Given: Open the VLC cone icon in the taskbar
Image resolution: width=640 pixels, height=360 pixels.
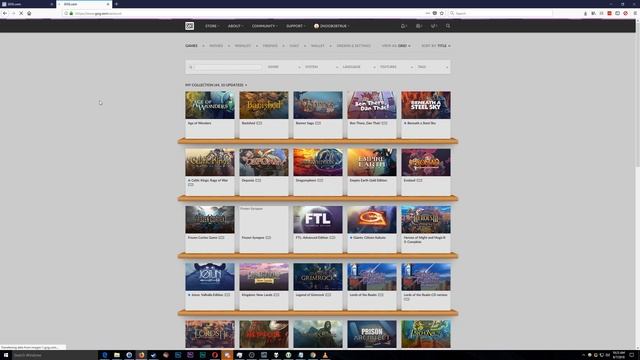Looking at the screenshot, I should (x=325, y=355).
